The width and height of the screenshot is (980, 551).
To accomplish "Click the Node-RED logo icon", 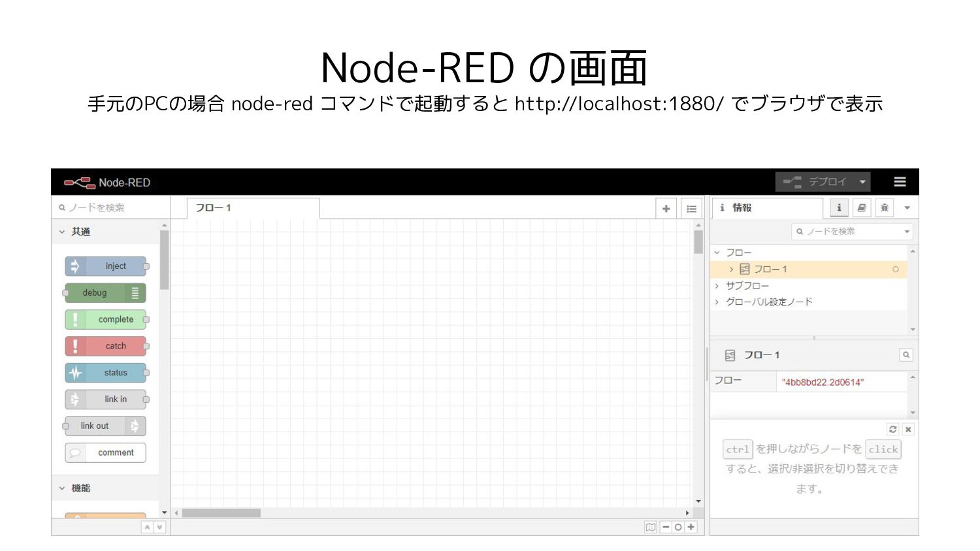I will click(x=80, y=183).
